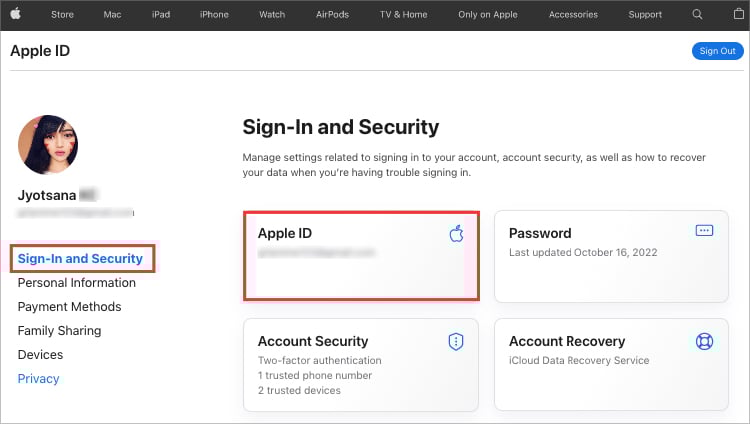
Task: Open the Store menu
Action: click(62, 15)
